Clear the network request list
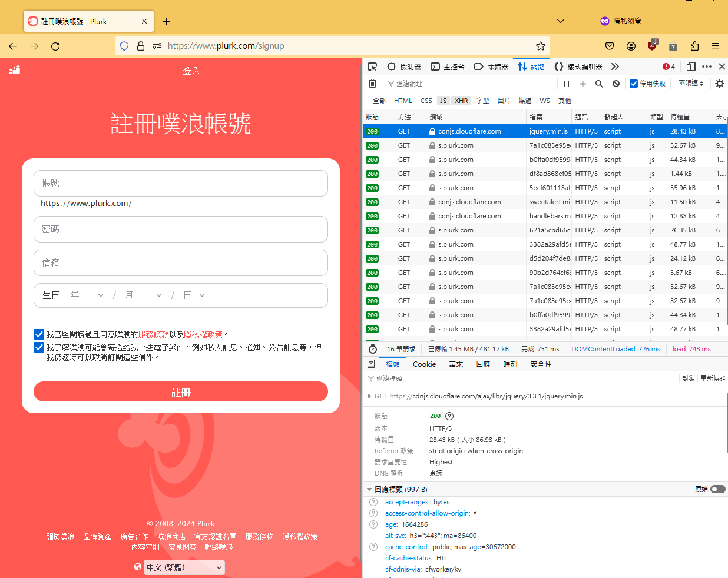728x578 pixels. point(372,84)
